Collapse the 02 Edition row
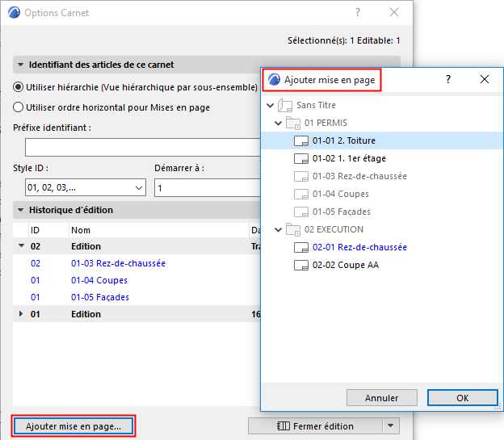The image size is (504, 440). pyautogui.click(x=21, y=246)
